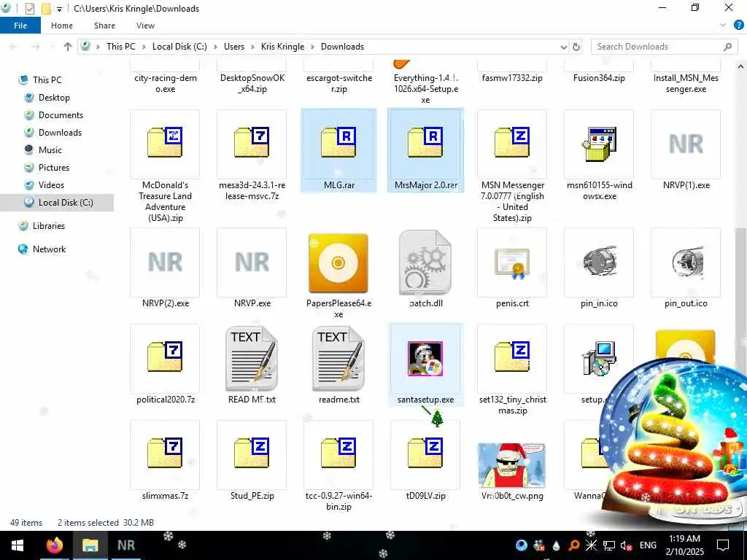Open the Explorer help button
The height and width of the screenshot is (560, 747).
coord(739,26)
